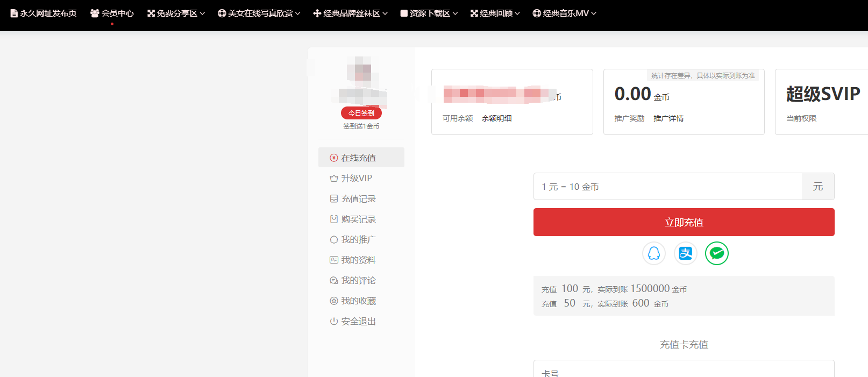The image size is (868, 377).
Task: Open 我的评论 in the sidebar
Action: pyautogui.click(x=361, y=280)
